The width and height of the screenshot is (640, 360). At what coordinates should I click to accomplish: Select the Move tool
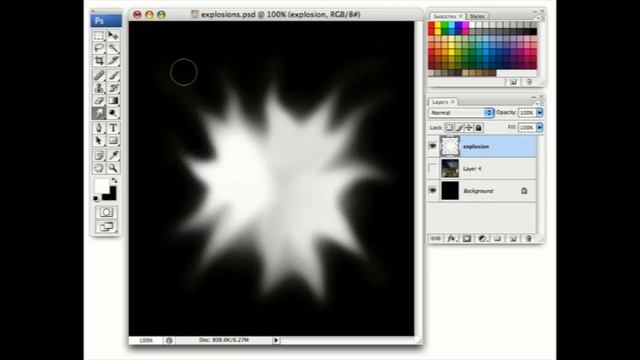[x=113, y=36]
